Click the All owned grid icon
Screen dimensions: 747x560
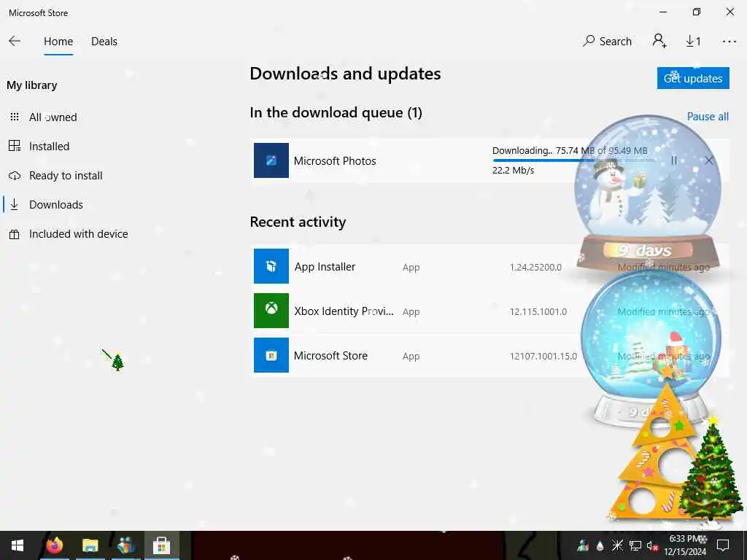(x=15, y=117)
